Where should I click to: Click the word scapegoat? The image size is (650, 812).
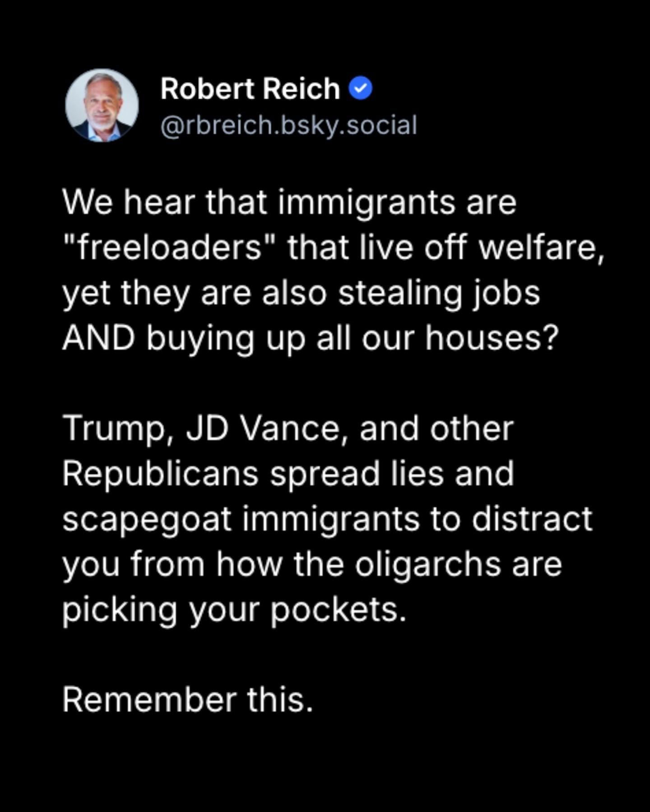(147, 519)
